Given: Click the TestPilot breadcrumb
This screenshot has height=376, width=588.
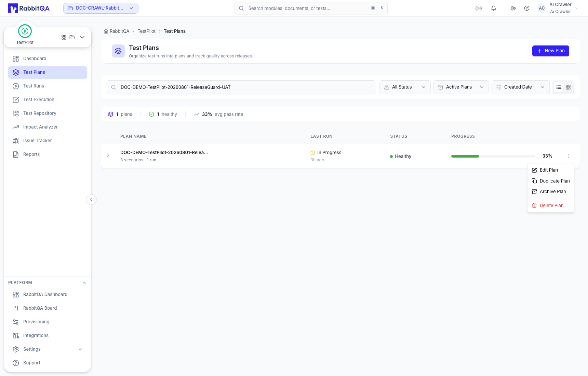Looking at the screenshot, I should point(146,31).
